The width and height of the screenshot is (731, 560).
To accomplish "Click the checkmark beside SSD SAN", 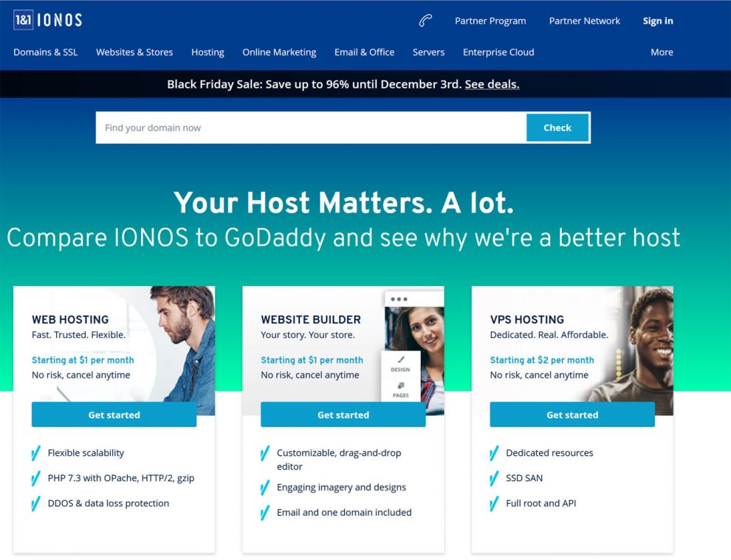I will click(494, 478).
